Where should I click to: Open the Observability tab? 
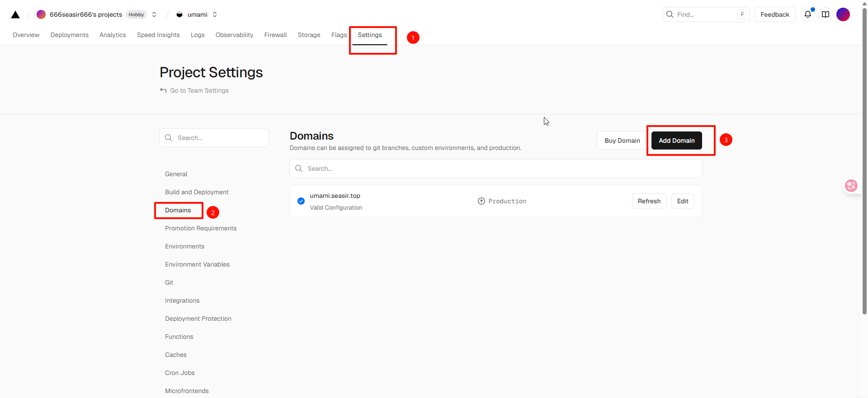(x=234, y=35)
